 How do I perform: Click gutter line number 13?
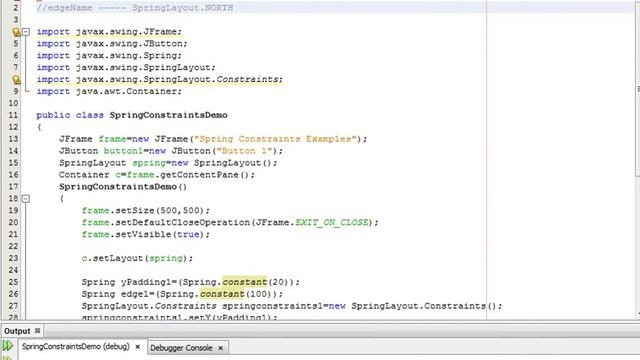13,139
